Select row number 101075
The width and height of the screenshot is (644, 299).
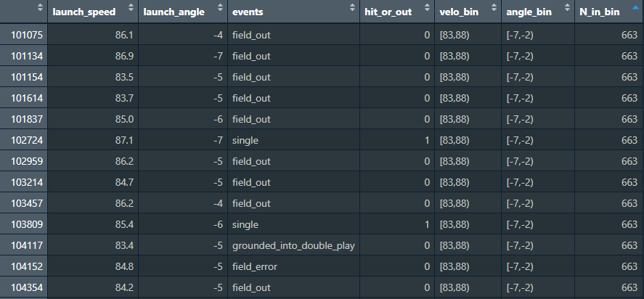pyautogui.click(x=25, y=34)
